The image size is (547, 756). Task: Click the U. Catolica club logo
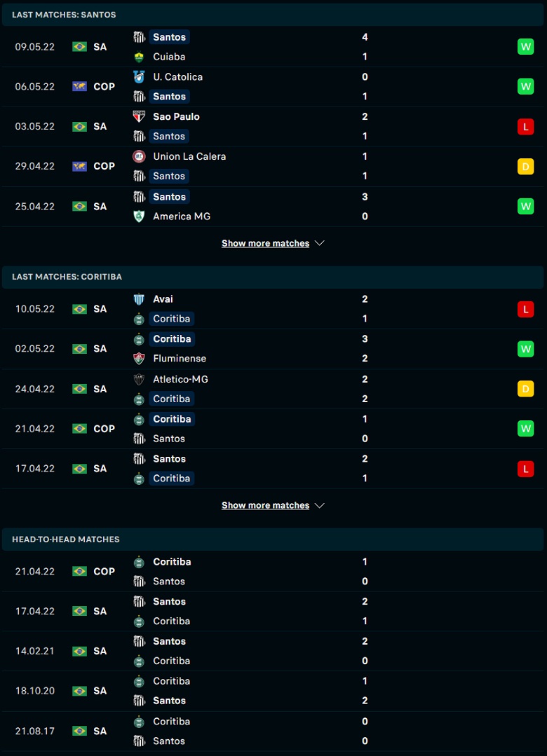[x=139, y=77]
